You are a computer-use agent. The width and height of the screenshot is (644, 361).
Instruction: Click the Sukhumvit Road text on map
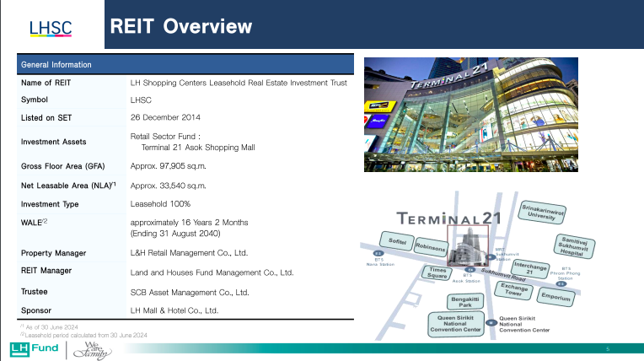point(503,275)
